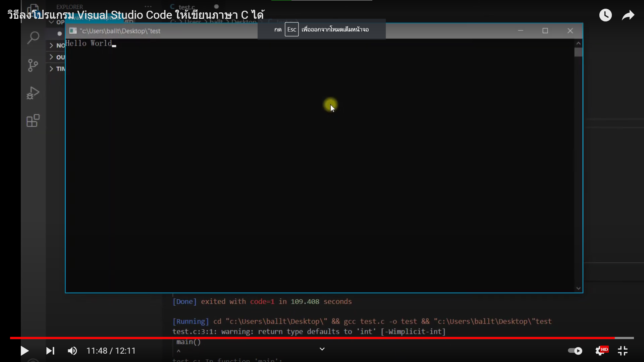The image size is (644, 362).
Task: Click the [Running] gcc command output line
Action: [x=362, y=321]
